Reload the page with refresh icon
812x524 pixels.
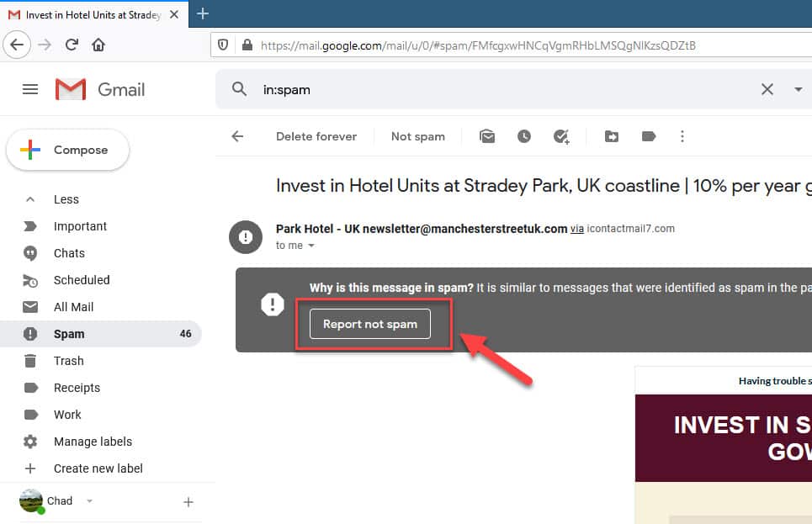(x=72, y=45)
